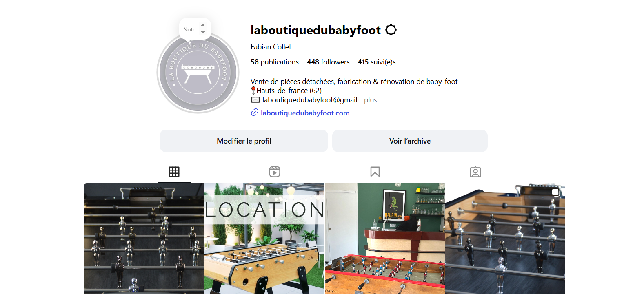644x294 pixels.
Task: Click the Note bubble down arrow
Action: click(x=203, y=33)
